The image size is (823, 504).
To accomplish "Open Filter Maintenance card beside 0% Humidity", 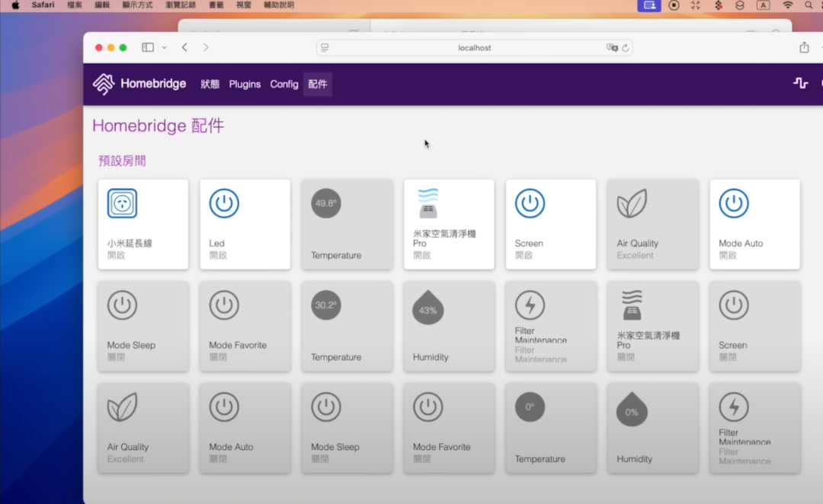I will [x=754, y=428].
